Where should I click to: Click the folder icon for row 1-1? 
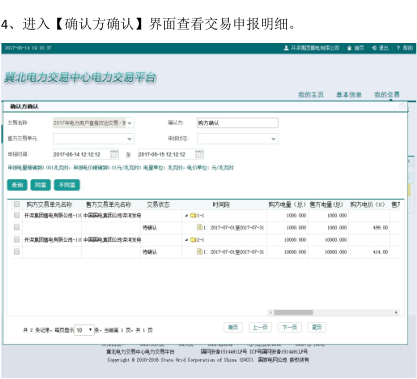pyautogui.click(x=193, y=215)
